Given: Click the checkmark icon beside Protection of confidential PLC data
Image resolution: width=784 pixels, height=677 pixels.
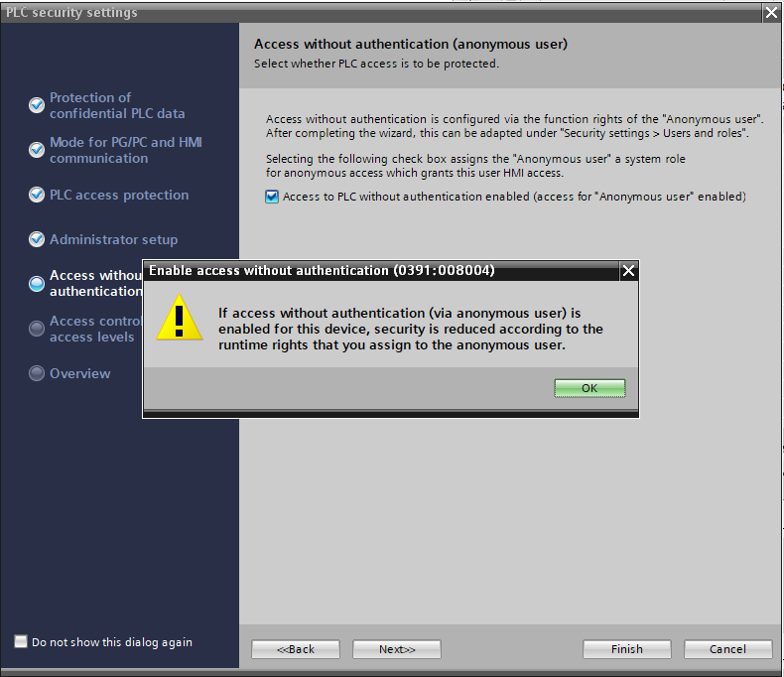Looking at the screenshot, I should 37,104.
